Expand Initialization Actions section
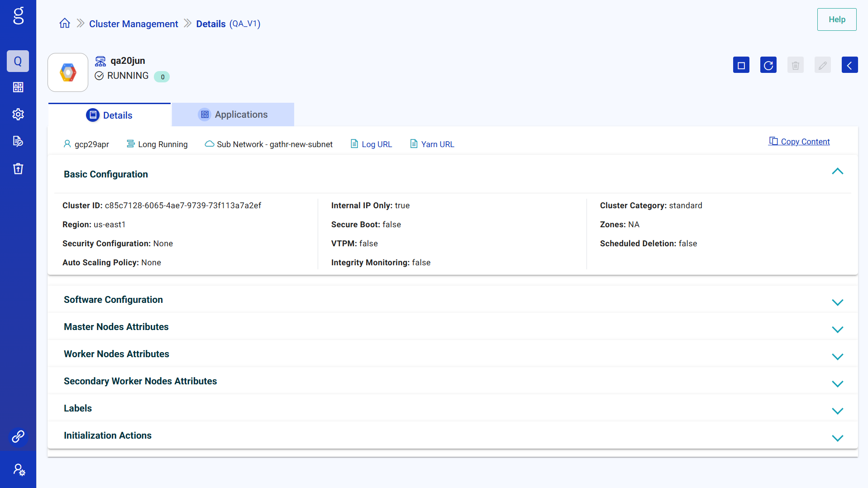This screenshot has width=868, height=488. [x=837, y=438]
